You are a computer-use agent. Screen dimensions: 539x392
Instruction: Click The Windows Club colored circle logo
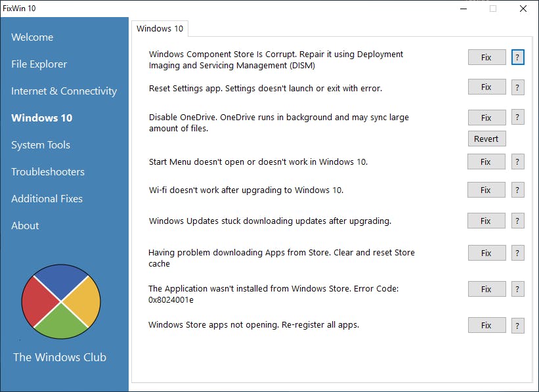coord(61,301)
